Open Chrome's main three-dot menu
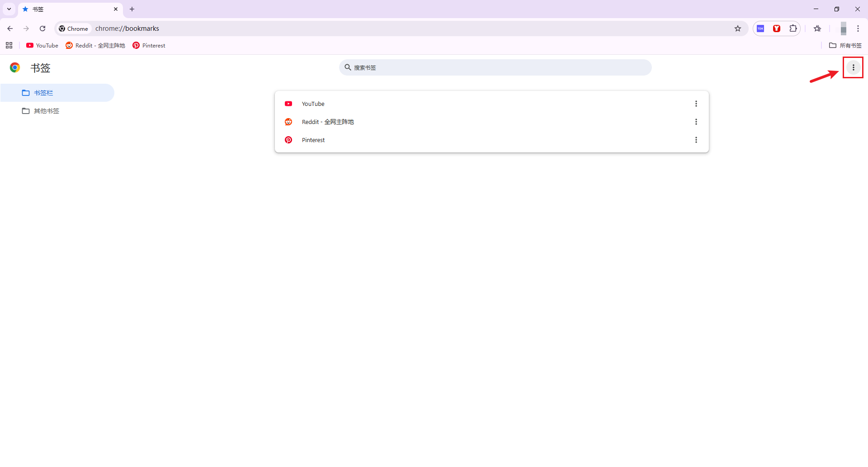Image resolution: width=868 pixels, height=467 pixels. pos(858,29)
